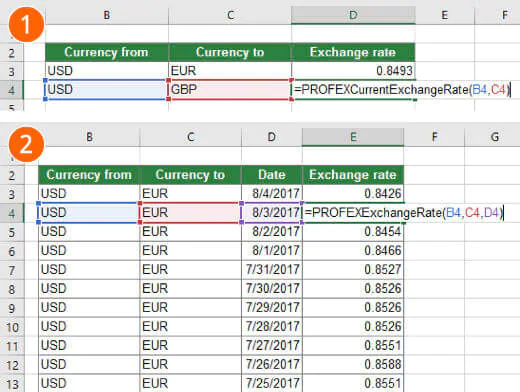Click 'Currency to' header in first sheet
Screen dimensions: 520x392
(230, 52)
